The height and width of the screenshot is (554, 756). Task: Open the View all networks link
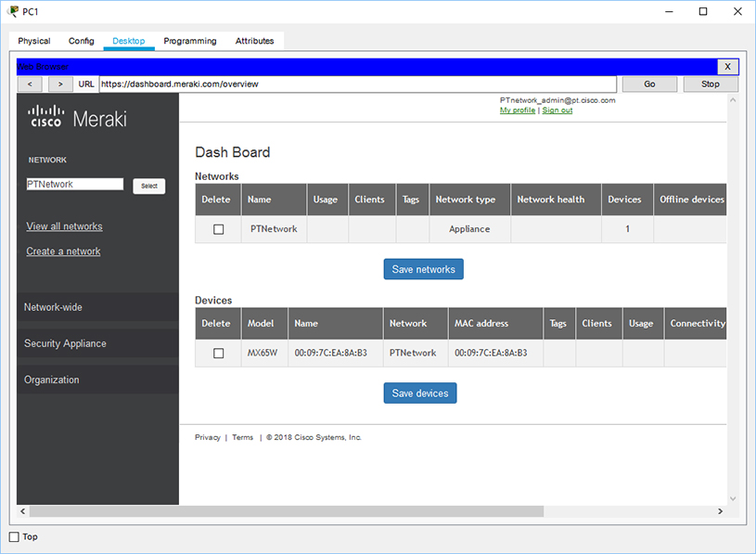[64, 226]
